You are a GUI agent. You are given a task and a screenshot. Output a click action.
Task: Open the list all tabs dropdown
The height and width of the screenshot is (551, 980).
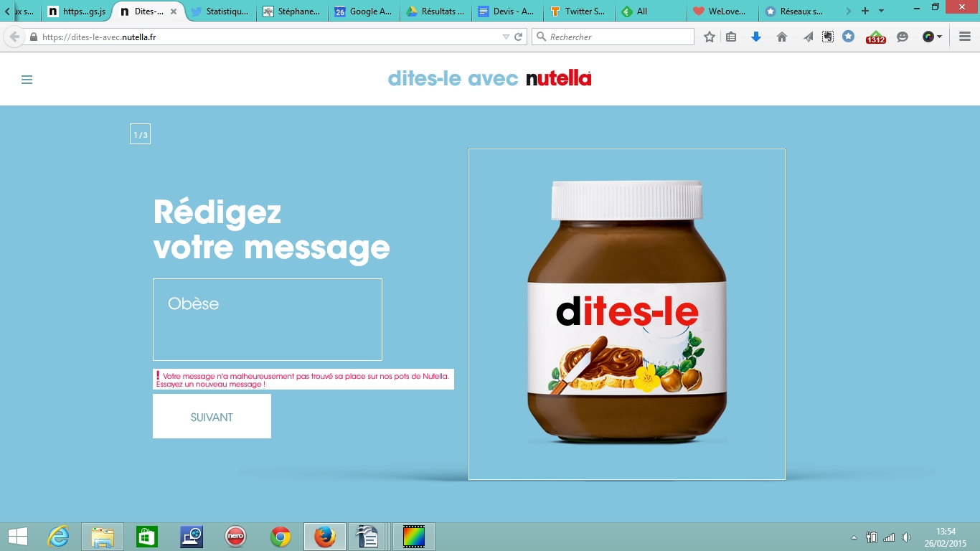(882, 11)
